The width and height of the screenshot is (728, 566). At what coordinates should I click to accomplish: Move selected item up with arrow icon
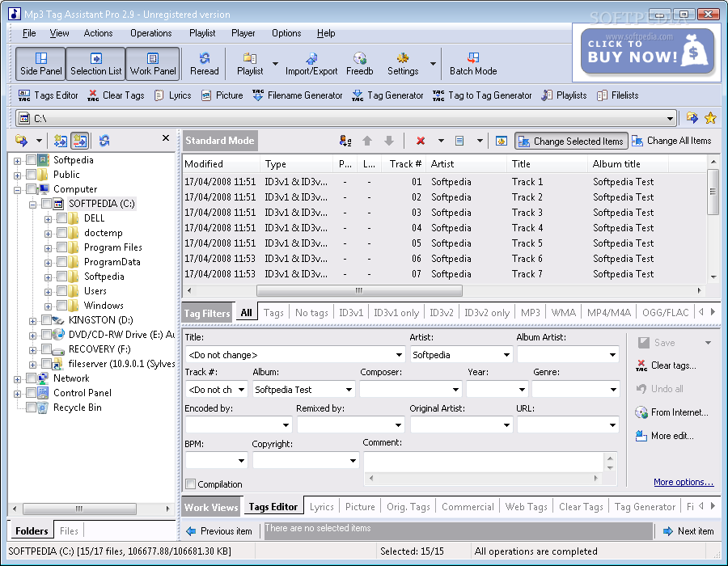[367, 141]
